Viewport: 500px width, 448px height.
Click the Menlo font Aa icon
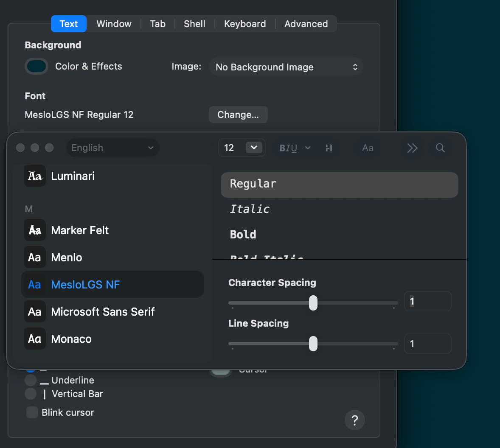[x=35, y=257]
